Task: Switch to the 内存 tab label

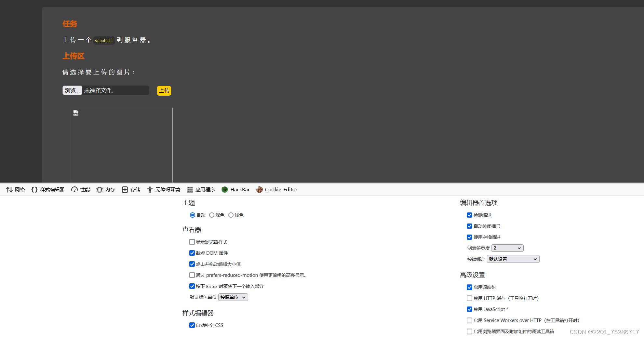Action: click(x=110, y=190)
